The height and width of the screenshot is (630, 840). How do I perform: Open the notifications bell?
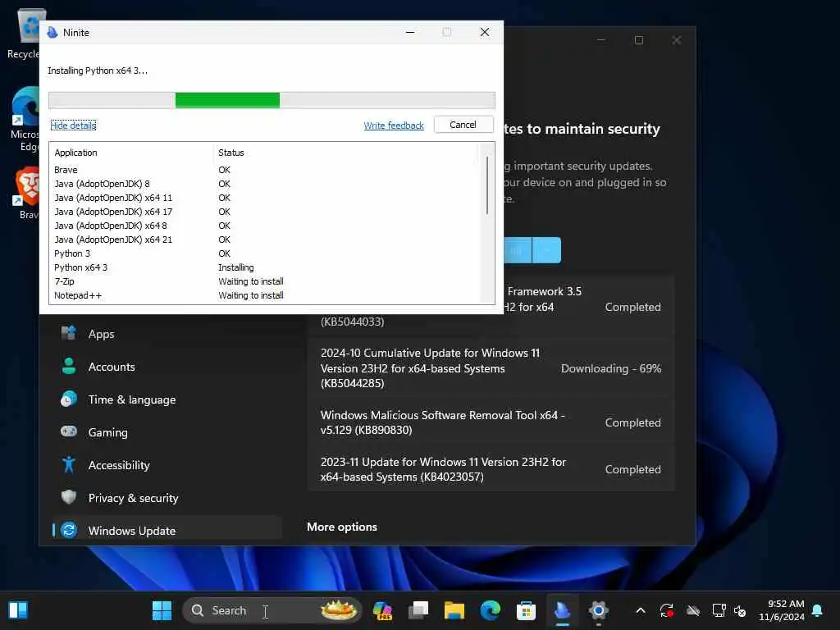(818, 610)
